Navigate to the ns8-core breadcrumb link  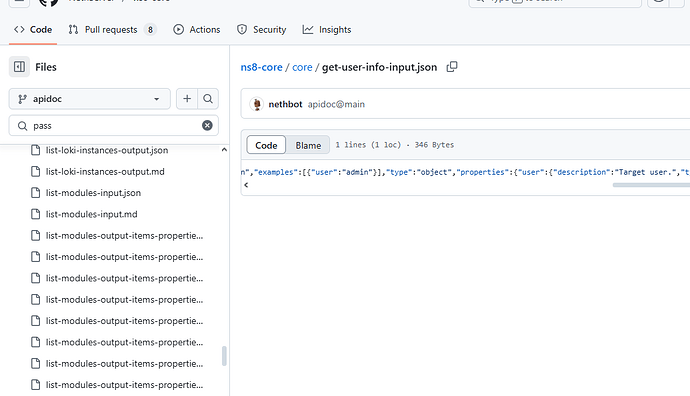(x=261, y=67)
